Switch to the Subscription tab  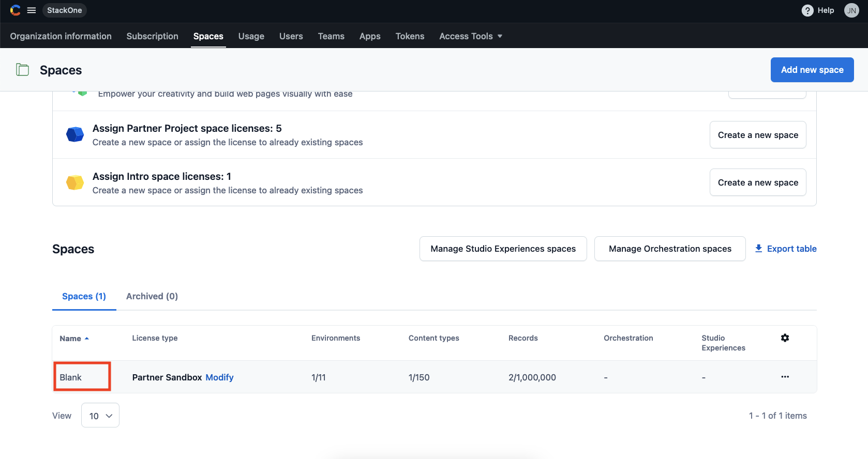153,36
